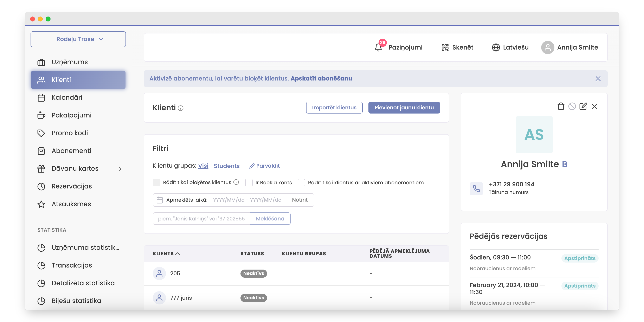Go to Kalendāri in the sidebar
This screenshot has height=322, width=644.
[x=67, y=97]
